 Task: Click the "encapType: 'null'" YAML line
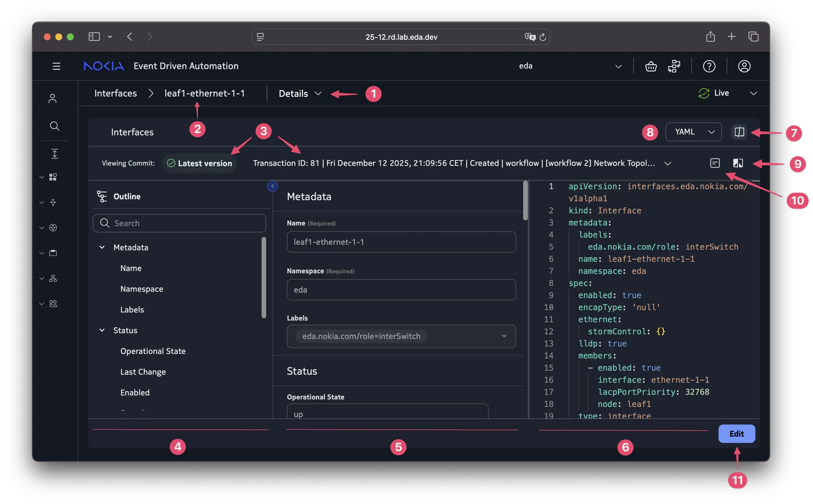[619, 307]
